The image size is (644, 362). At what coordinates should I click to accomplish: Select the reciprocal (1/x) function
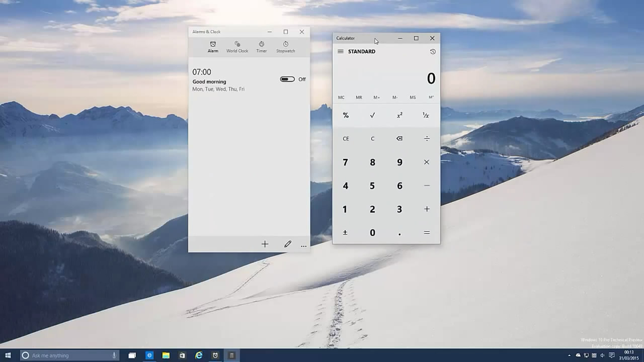click(x=426, y=115)
